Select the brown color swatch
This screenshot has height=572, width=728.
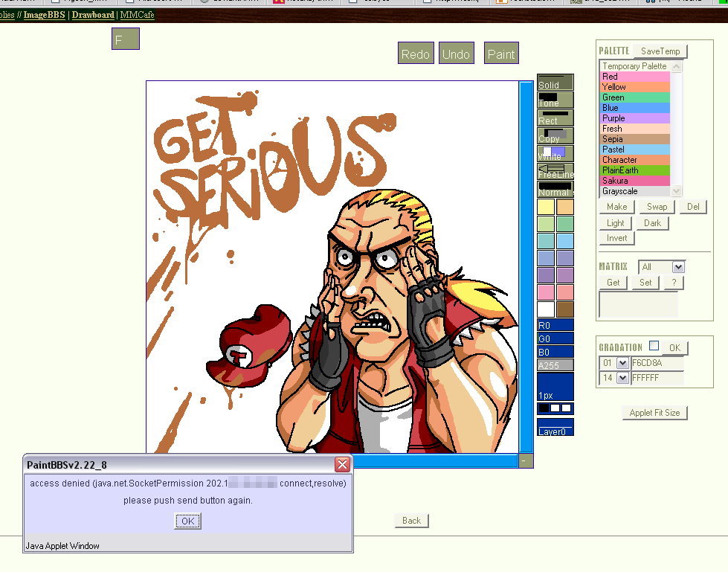565,309
